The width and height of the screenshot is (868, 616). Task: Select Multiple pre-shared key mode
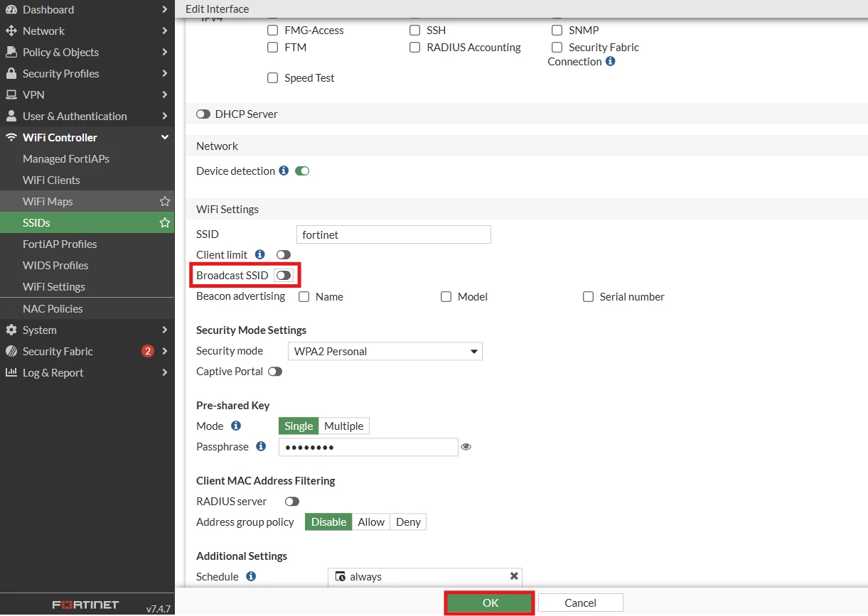[344, 426]
